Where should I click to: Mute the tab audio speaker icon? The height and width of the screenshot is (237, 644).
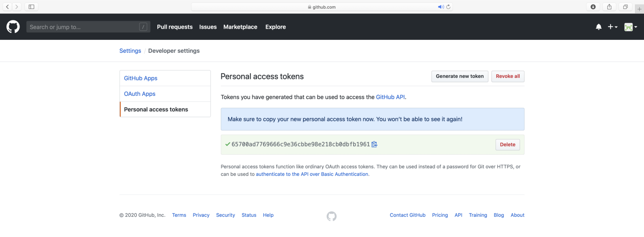coord(440,7)
